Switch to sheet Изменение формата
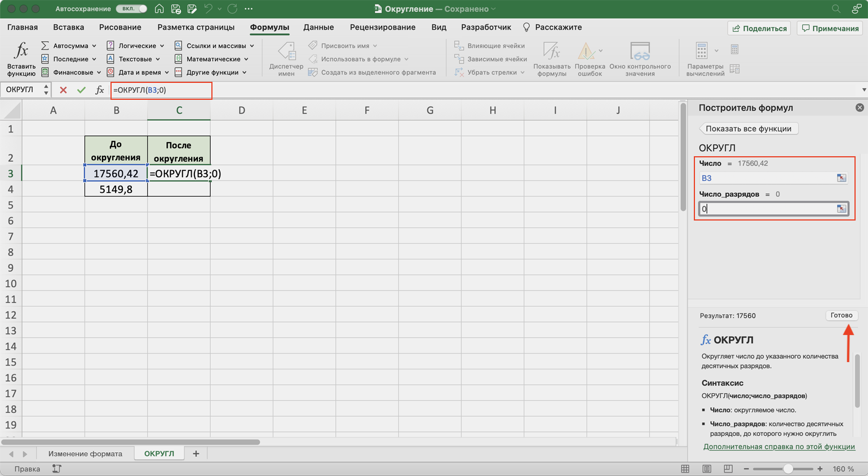Image resolution: width=868 pixels, height=476 pixels. (85, 453)
